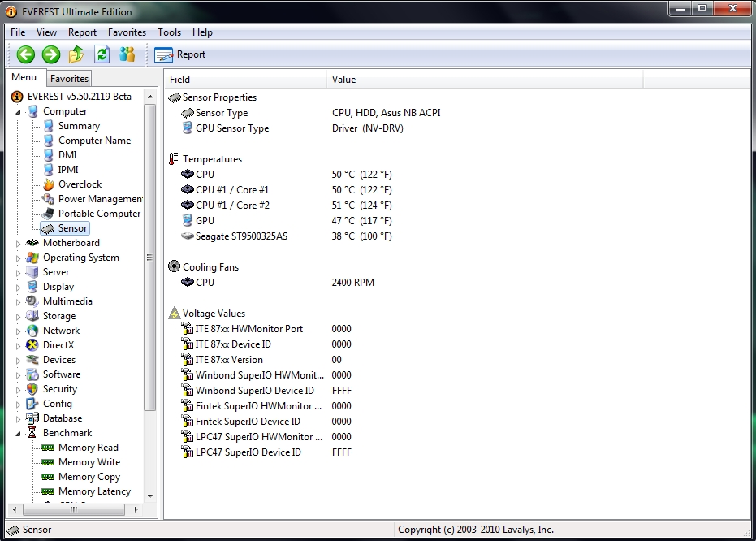Select Computer Name in the tree

click(x=94, y=141)
